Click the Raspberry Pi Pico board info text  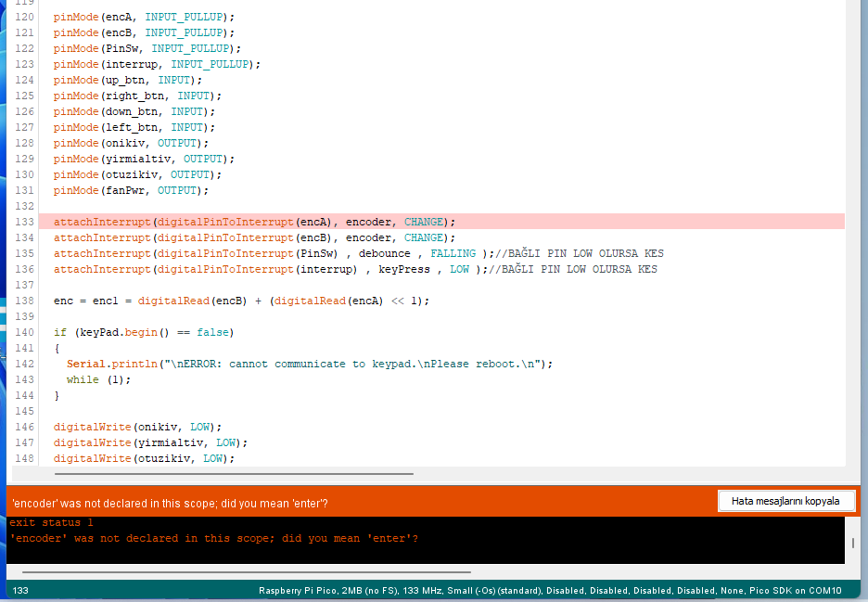tap(550, 591)
